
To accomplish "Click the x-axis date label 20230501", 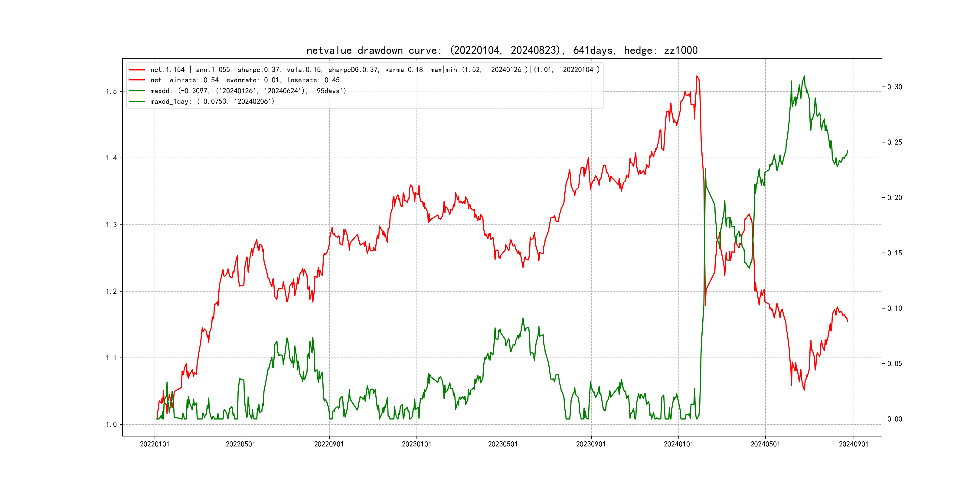I will coord(503,444).
